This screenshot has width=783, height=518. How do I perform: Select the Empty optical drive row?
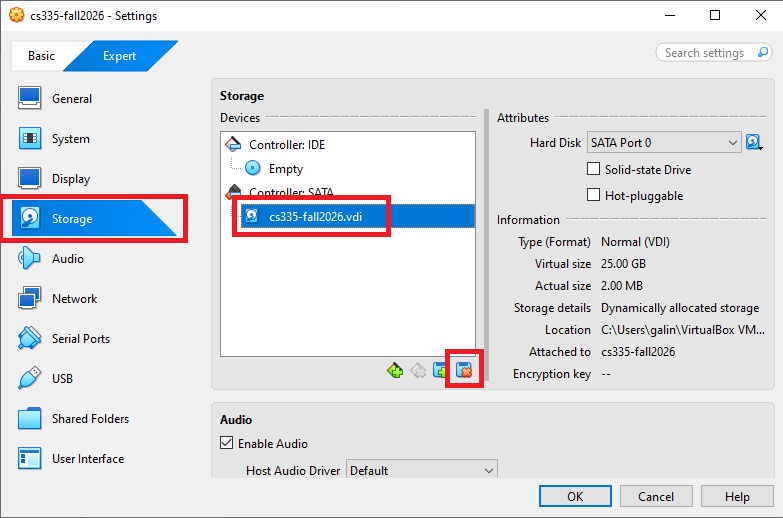pyautogui.click(x=348, y=168)
